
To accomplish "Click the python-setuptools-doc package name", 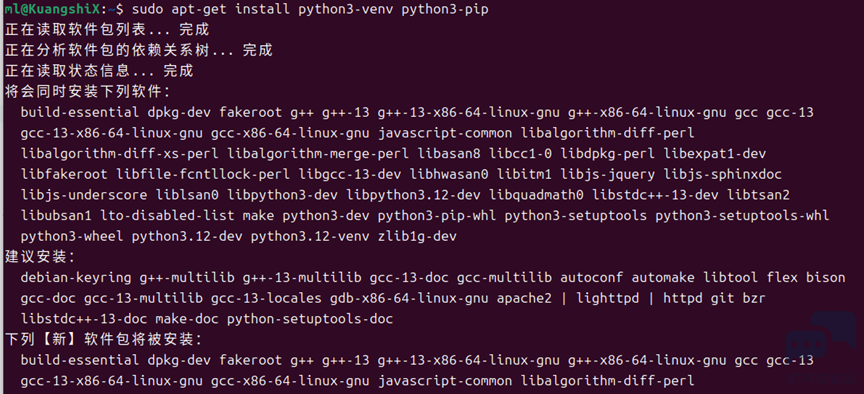I will 310,319.
